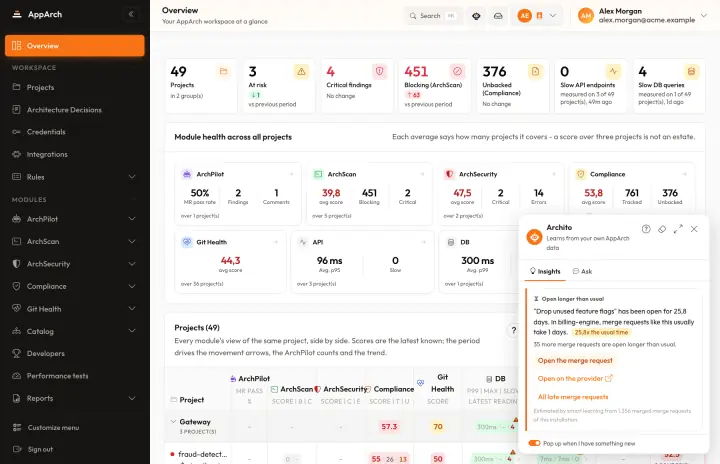Click the 44,3 avg score in Git Health card

[230, 260]
